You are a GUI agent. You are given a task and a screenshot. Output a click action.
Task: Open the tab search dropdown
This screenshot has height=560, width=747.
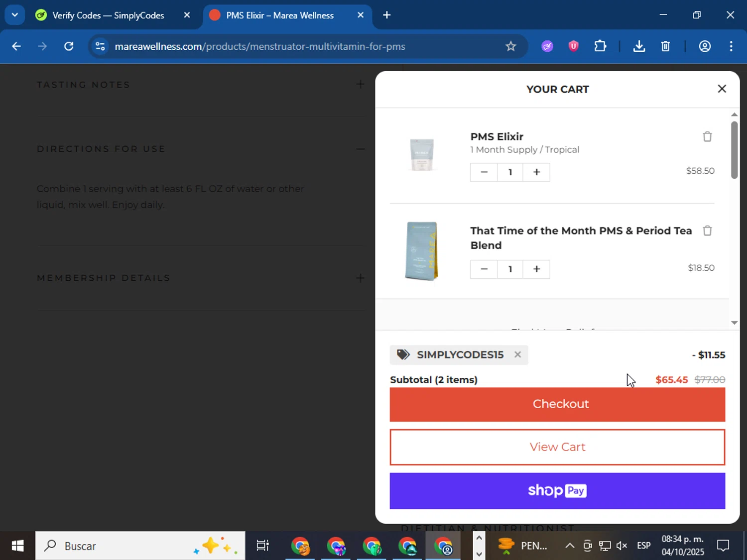[x=14, y=15]
